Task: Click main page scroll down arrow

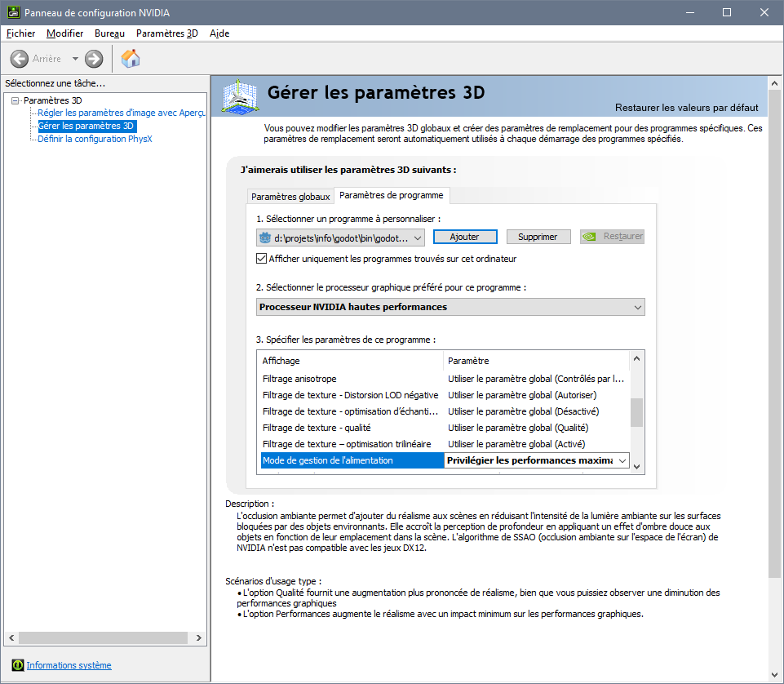Action: [774, 675]
